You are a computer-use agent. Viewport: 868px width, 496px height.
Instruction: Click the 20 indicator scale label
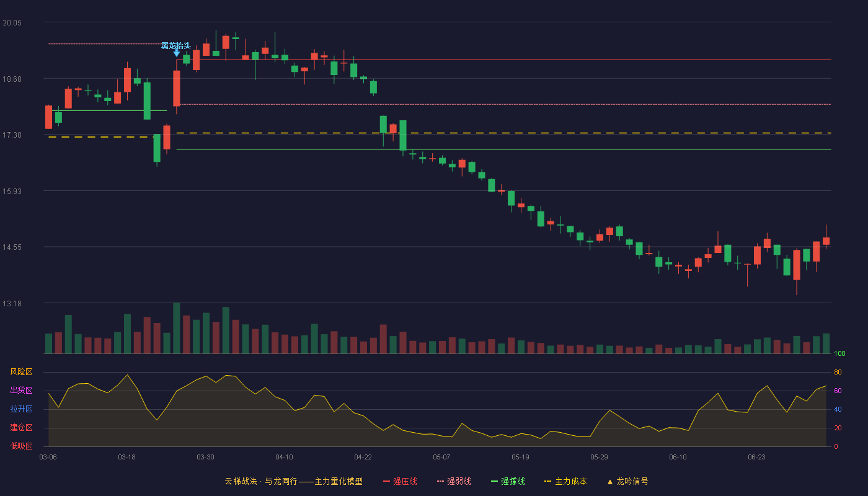tap(838, 428)
